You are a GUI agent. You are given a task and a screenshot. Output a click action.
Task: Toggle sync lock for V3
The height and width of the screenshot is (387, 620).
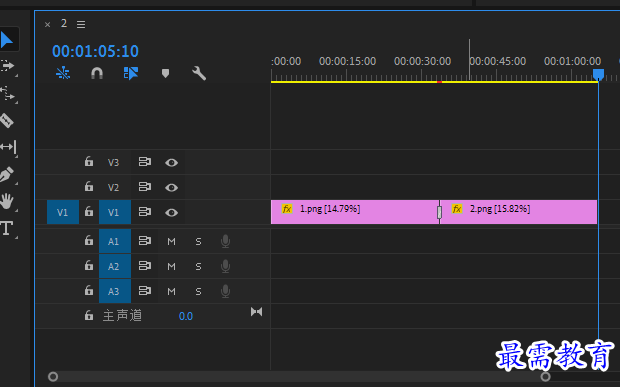point(144,162)
